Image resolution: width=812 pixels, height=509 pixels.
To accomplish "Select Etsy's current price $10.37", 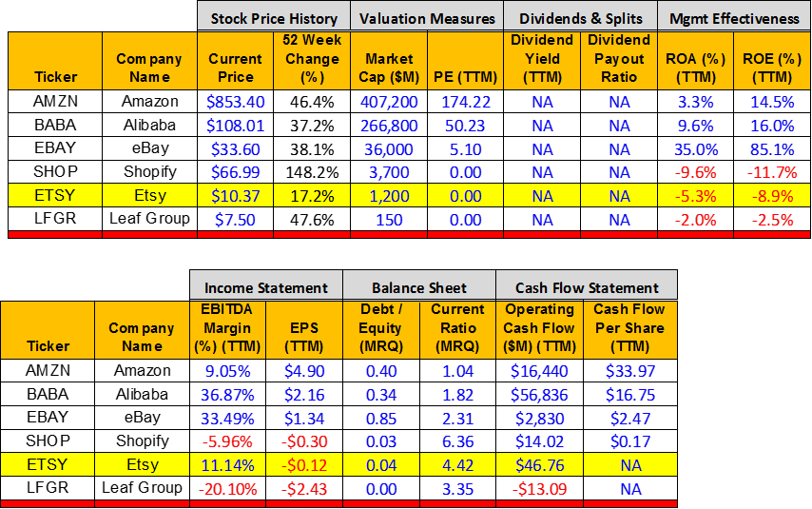I will [235, 196].
